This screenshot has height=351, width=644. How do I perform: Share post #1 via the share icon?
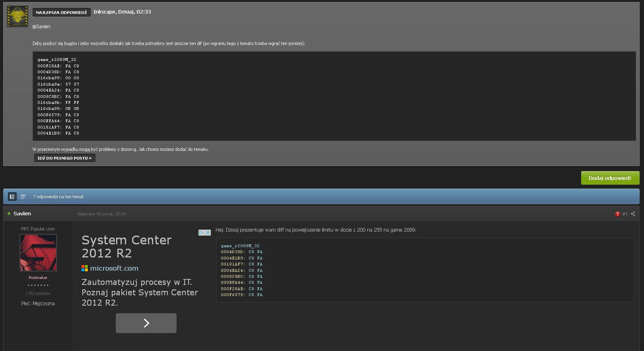pyautogui.click(x=633, y=214)
